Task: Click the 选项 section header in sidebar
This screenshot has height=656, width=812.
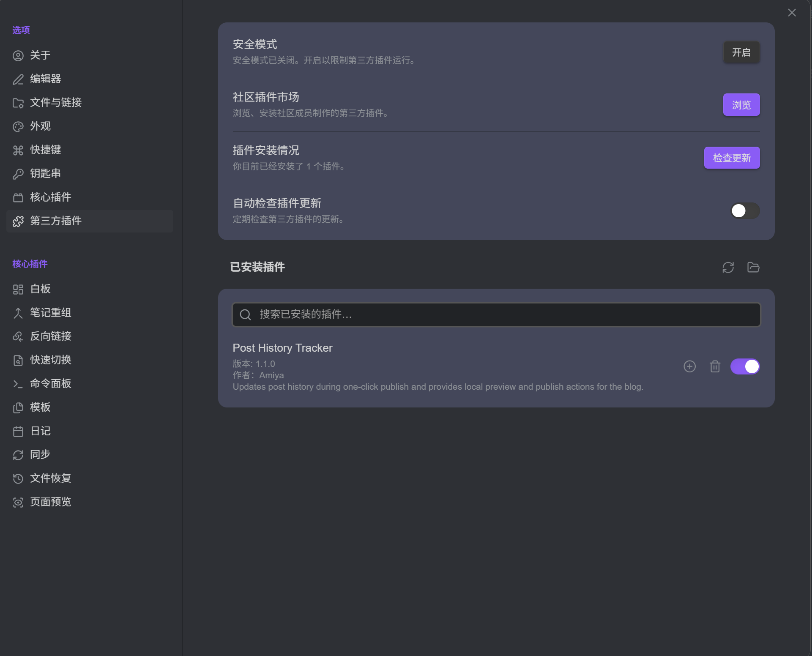Action: 21,30
